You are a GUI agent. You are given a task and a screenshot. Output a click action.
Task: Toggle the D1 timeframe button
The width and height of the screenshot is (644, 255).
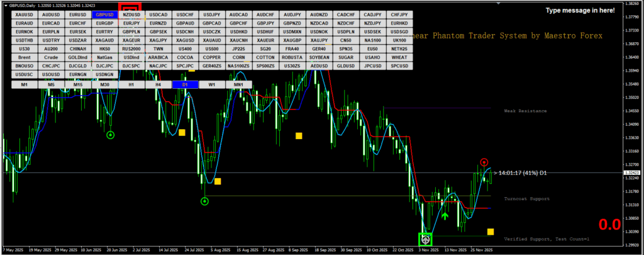pos(185,84)
